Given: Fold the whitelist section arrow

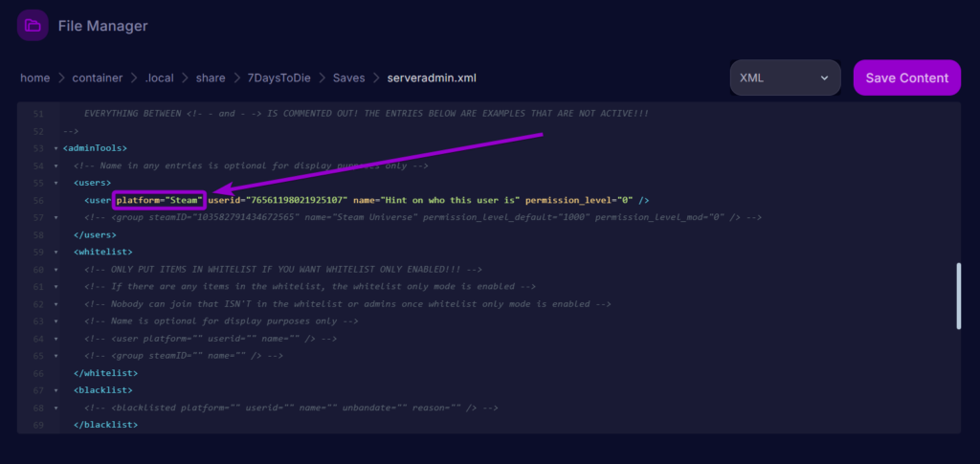Looking at the screenshot, I should tap(56, 252).
